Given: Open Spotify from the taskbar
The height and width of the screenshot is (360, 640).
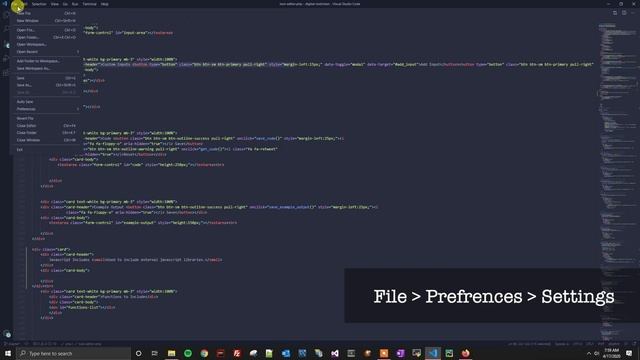Looking at the screenshot, I should [188, 353].
